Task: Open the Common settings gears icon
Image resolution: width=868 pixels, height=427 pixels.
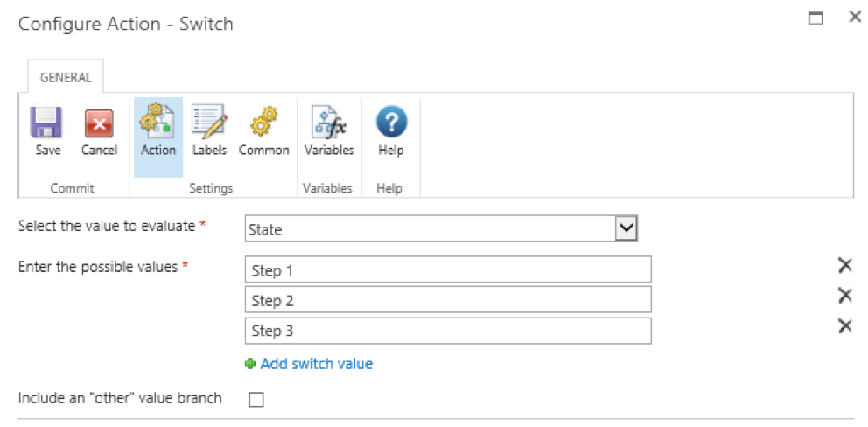Action: click(263, 122)
